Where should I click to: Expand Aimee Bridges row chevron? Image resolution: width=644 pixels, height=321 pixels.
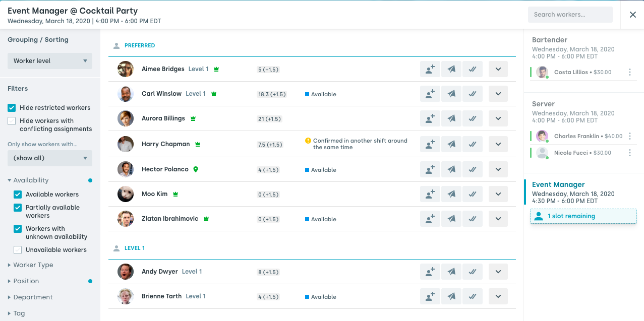[x=498, y=69]
